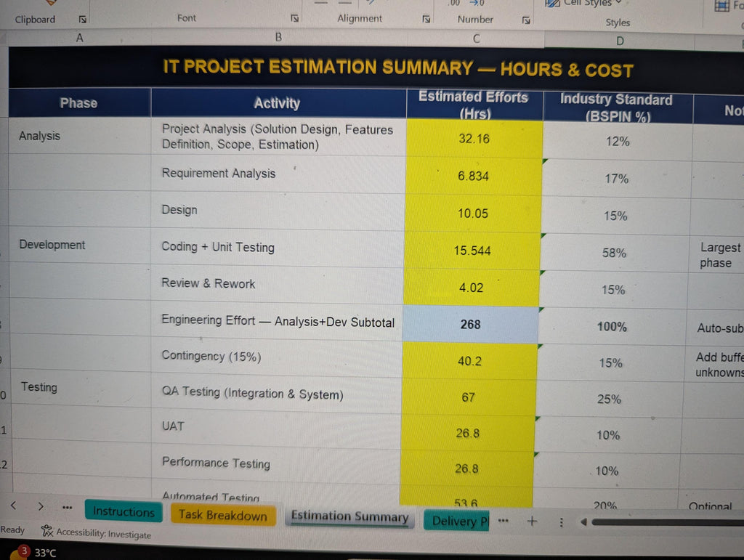This screenshot has width=744, height=560.
Task: Click the 15.544 hours cell
Action: [x=472, y=251]
